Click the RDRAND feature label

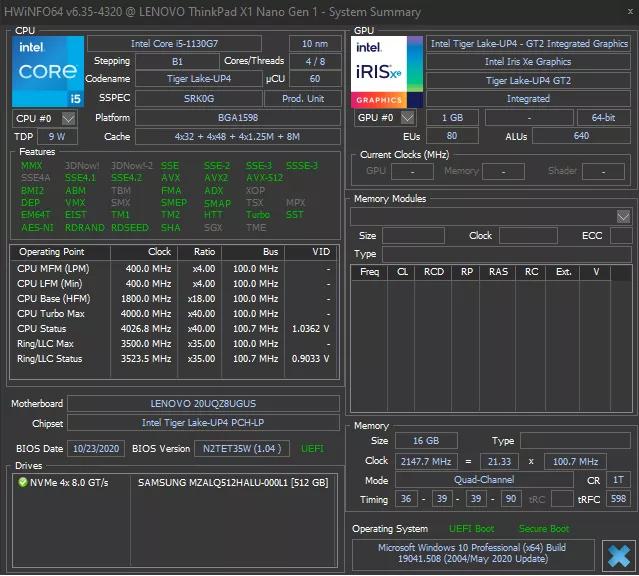pyautogui.click(x=85, y=227)
